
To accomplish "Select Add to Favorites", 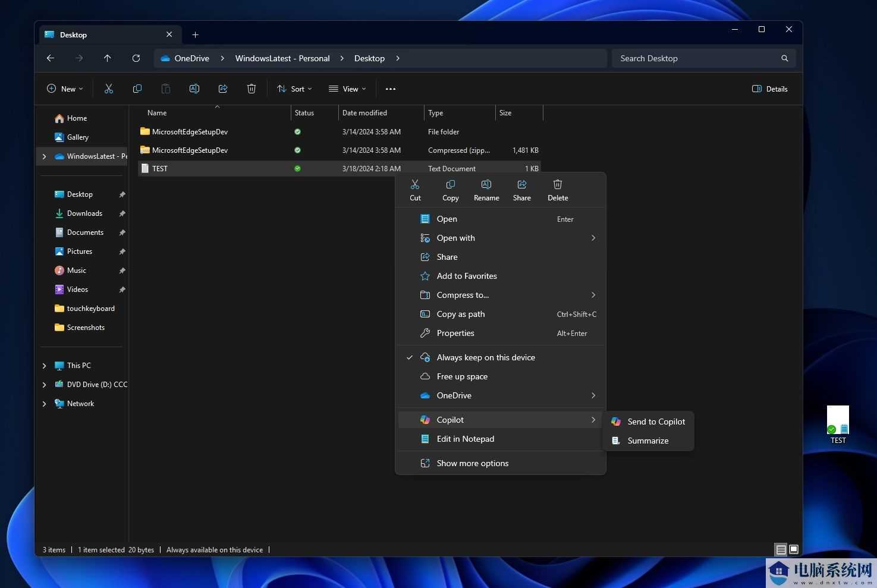I will coord(501,276).
